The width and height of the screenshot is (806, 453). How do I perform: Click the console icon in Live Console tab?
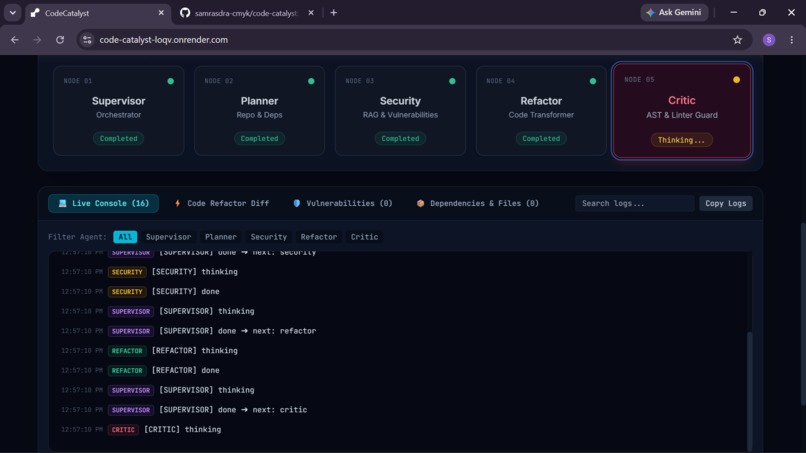[63, 204]
